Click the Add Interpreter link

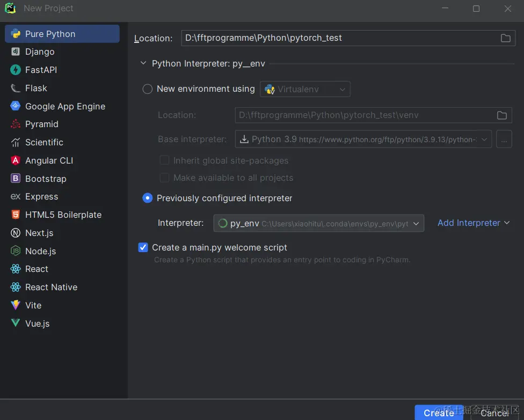pyautogui.click(x=469, y=223)
